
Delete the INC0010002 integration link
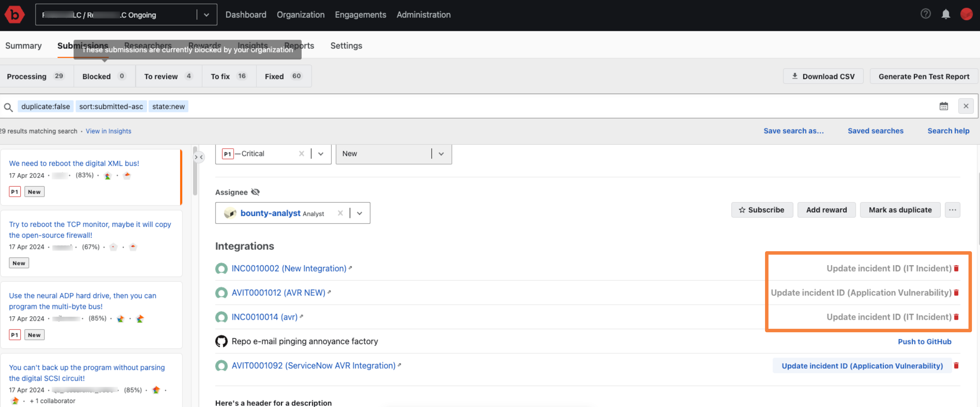(956, 268)
